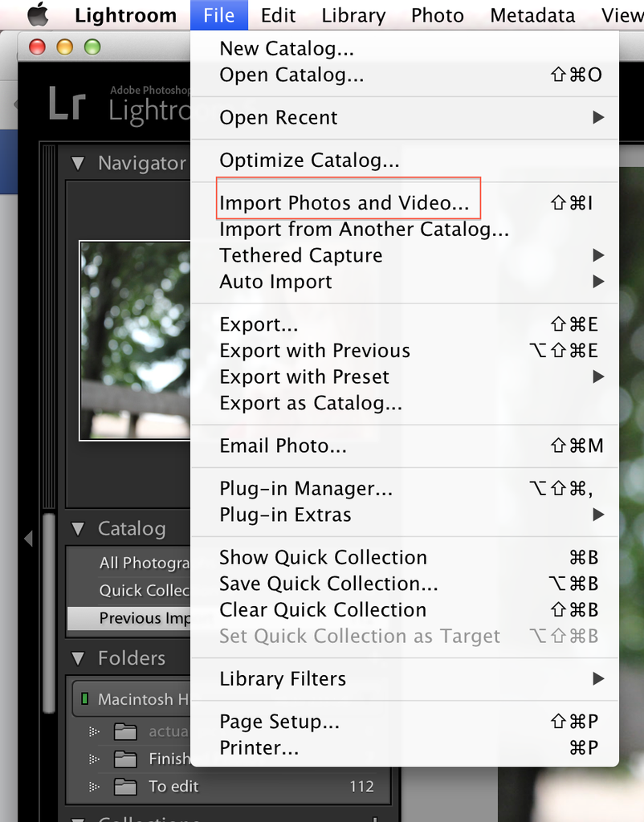This screenshot has width=644, height=822.
Task: Click the folder icon next to actual
Action: click(125, 731)
